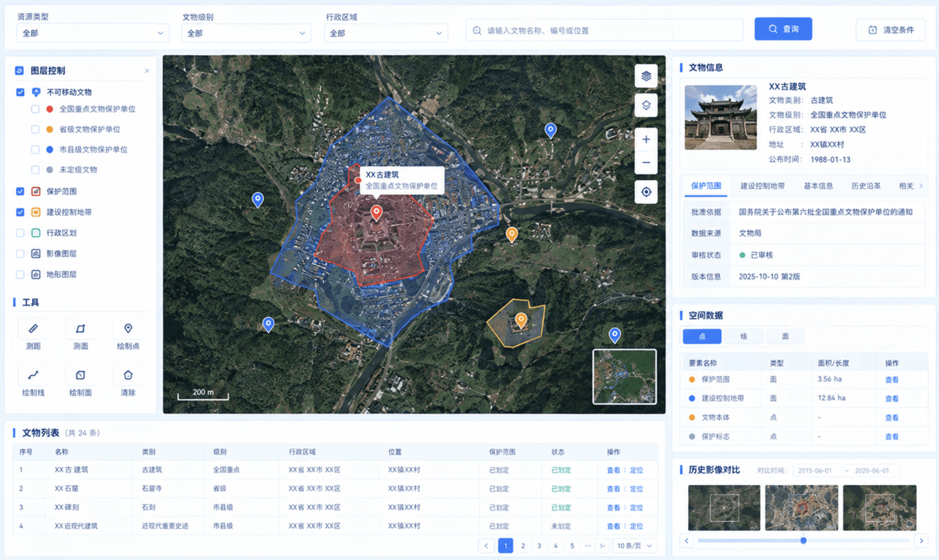939x560 pixels.
Task: Activate the 绘制点 draw point tool
Action: coord(128,334)
